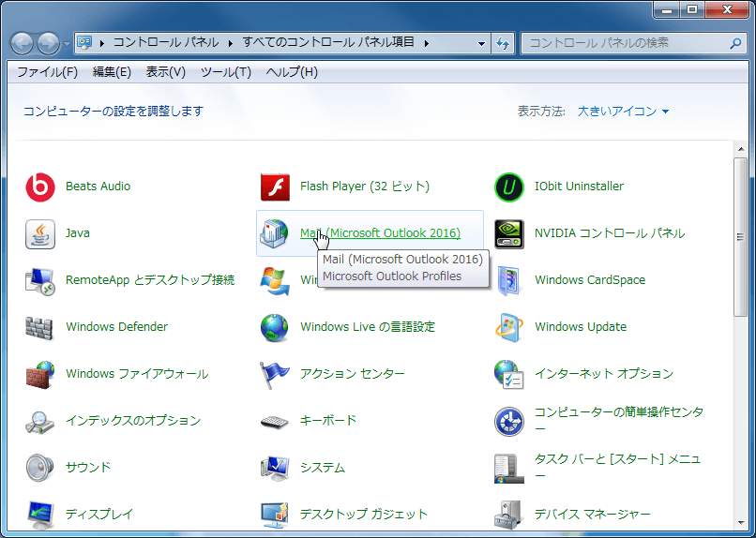Open the recent pages dropdown arrow

coord(66,43)
